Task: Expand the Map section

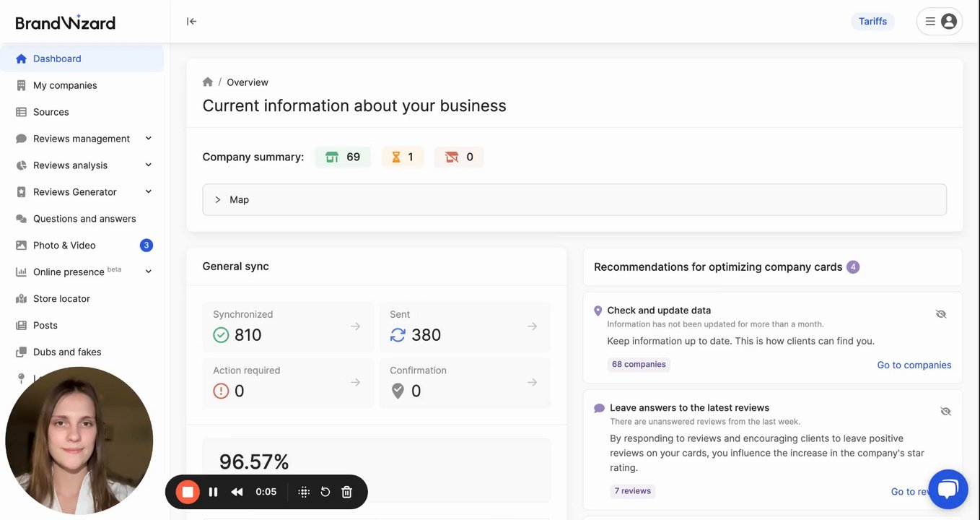Action: pyautogui.click(x=218, y=200)
